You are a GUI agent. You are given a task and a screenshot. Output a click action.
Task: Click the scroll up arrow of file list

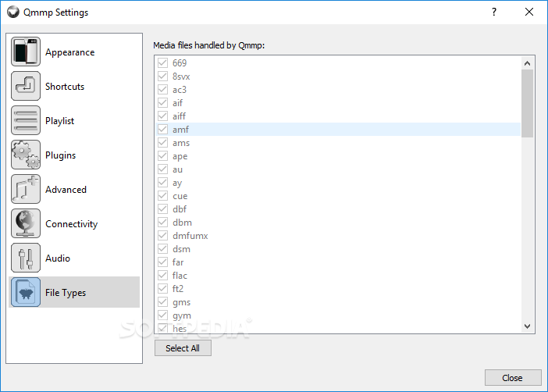pyautogui.click(x=528, y=63)
